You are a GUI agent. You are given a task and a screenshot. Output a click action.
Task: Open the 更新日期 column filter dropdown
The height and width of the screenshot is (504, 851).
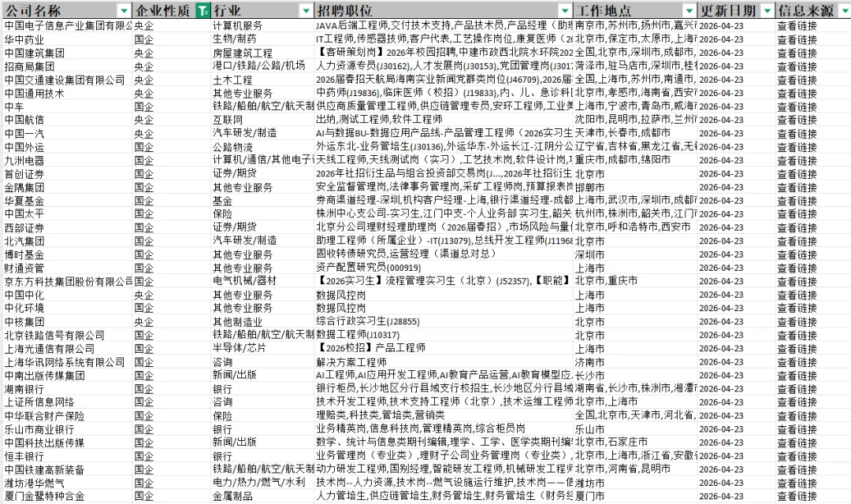point(767,11)
